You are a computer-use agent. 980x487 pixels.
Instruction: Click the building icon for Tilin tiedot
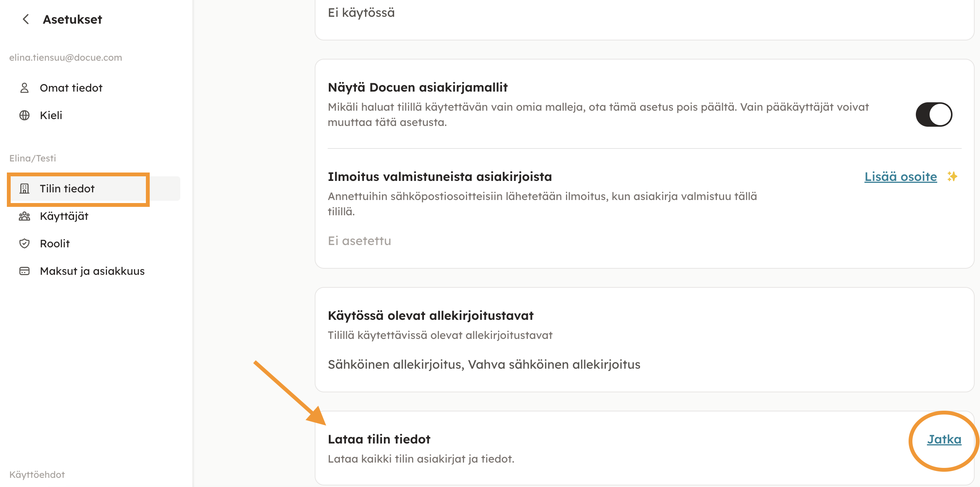(24, 189)
